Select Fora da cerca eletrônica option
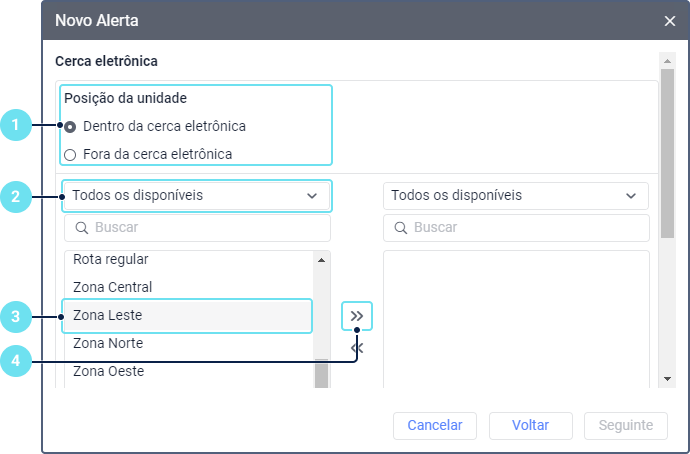This screenshot has height=454, width=690. [x=70, y=155]
